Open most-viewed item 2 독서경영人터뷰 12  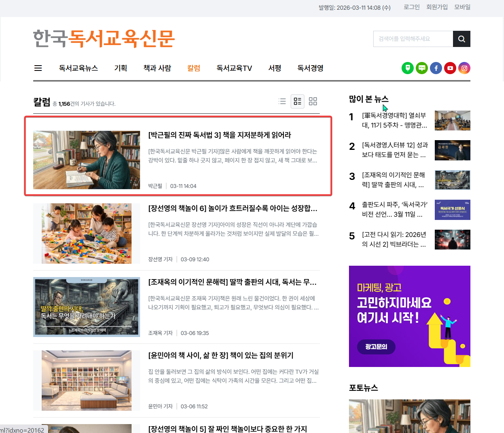pyautogui.click(x=395, y=150)
